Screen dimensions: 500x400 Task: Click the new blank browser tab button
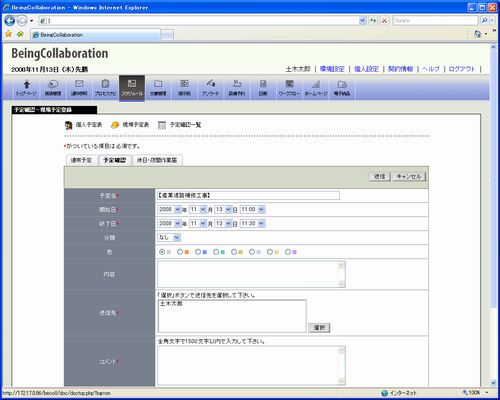(167, 35)
